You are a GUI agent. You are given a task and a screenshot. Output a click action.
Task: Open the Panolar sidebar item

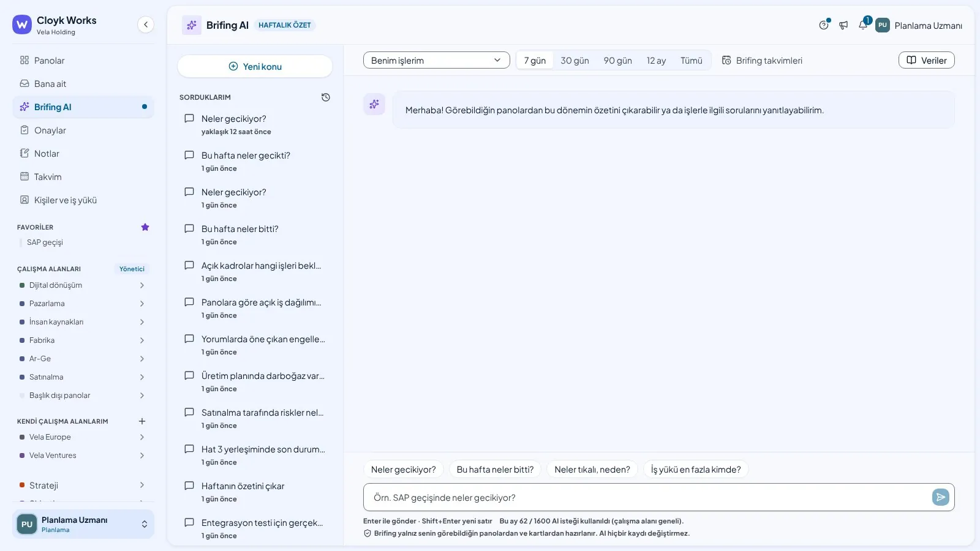click(83, 61)
